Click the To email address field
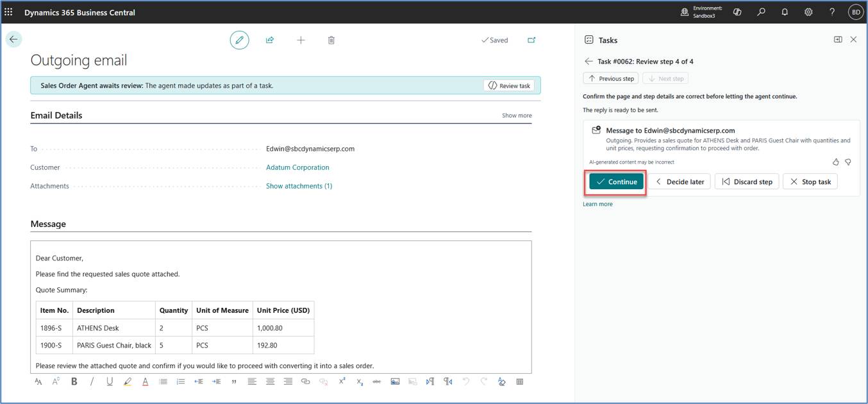This screenshot has width=868, height=404. (x=310, y=149)
